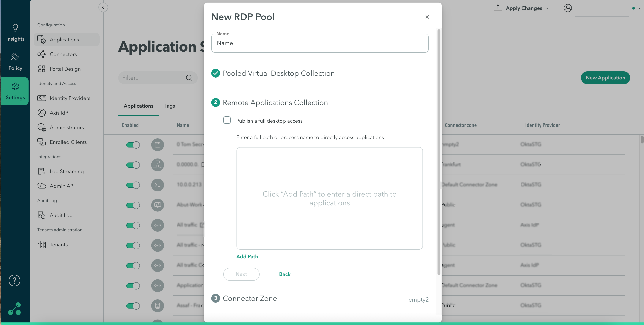Click the Connectors icon in menu
Screen dimensions: 644x325
click(42, 54)
